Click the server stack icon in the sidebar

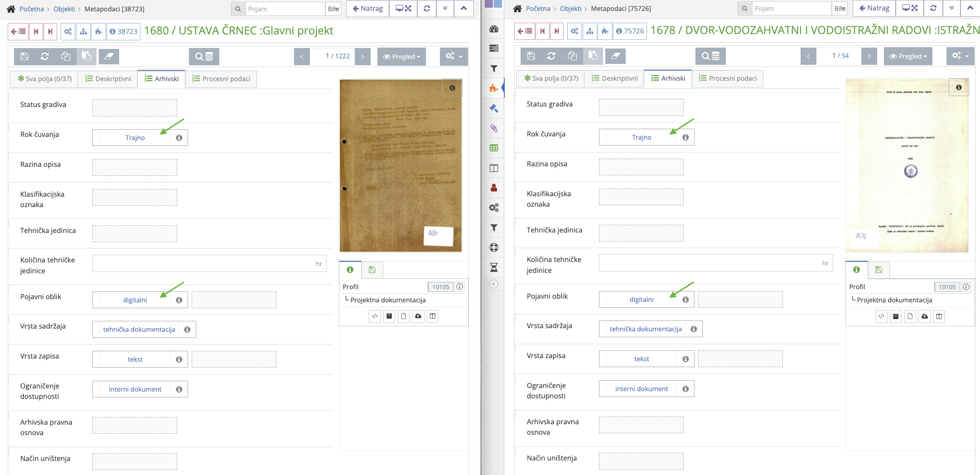pos(494,48)
